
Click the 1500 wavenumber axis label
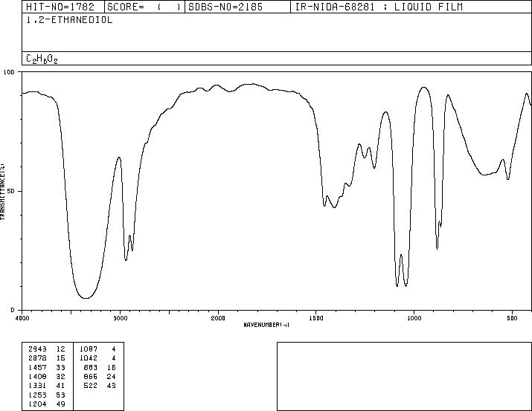point(316,318)
